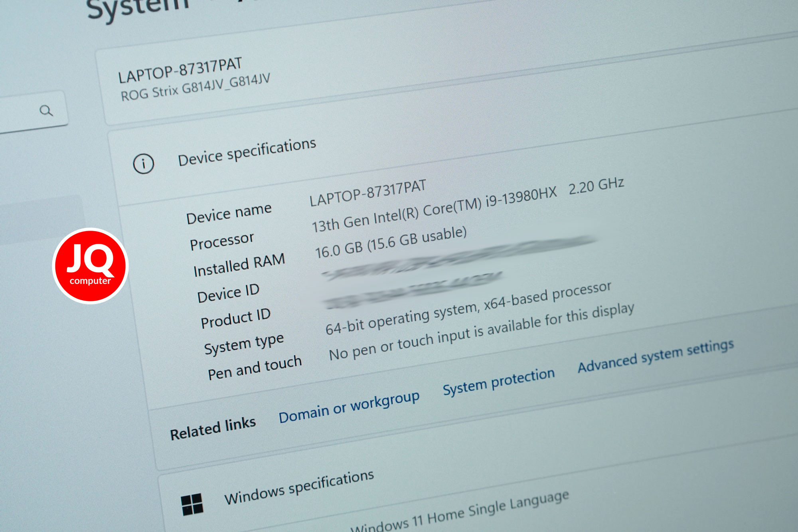Click the System type label

(244, 344)
